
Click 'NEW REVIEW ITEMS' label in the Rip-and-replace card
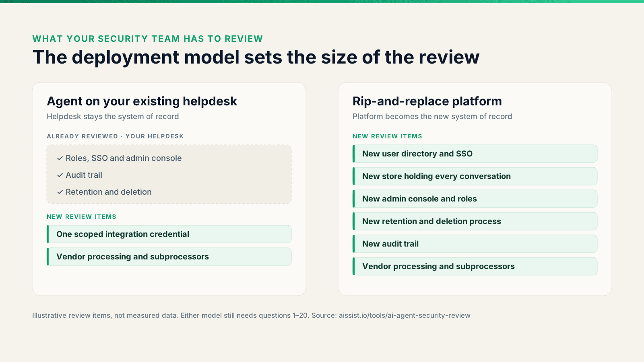pyautogui.click(x=387, y=136)
